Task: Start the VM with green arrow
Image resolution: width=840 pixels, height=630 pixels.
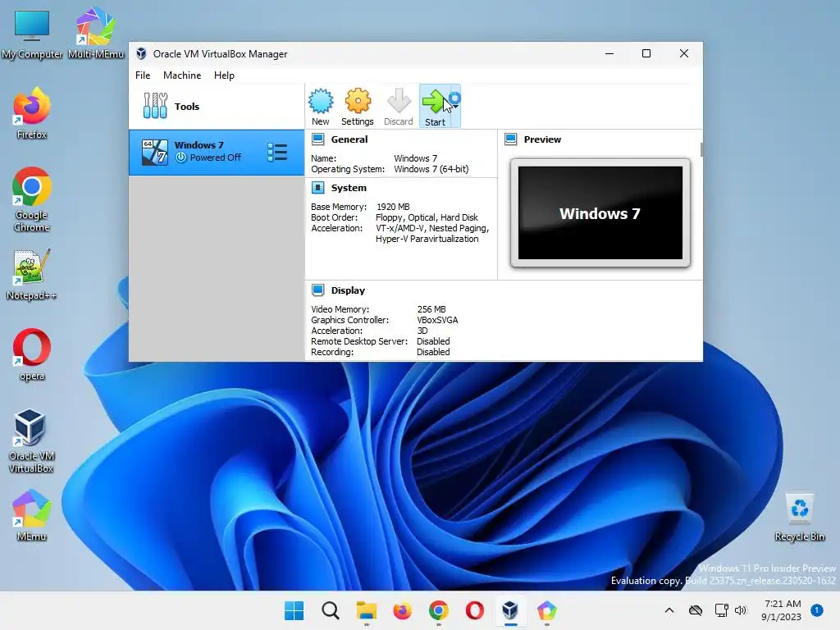Action: (434, 106)
